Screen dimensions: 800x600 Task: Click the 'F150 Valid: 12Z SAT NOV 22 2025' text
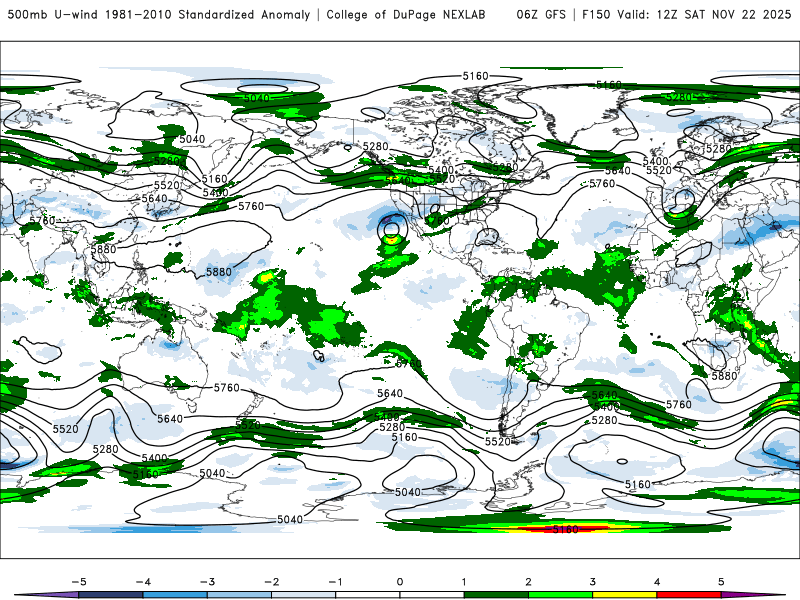coord(686,15)
